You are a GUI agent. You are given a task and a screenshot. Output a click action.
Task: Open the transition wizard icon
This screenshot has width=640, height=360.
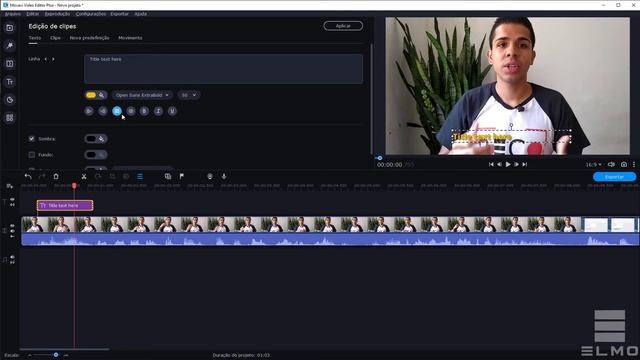168,176
